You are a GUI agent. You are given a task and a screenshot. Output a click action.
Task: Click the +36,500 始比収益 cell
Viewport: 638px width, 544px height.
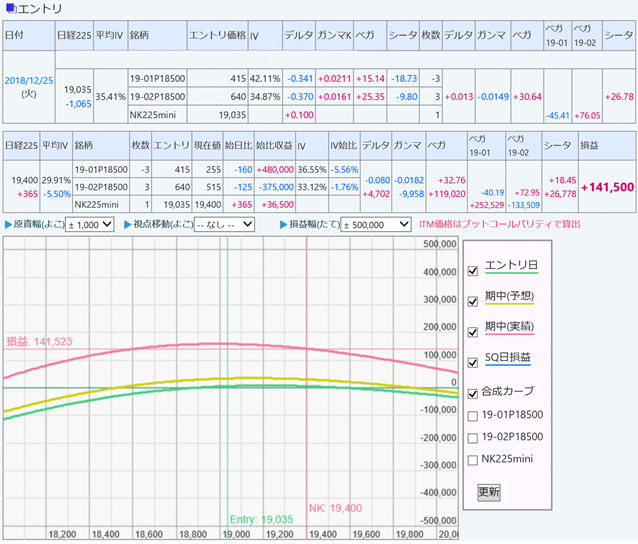click(277, 205)
